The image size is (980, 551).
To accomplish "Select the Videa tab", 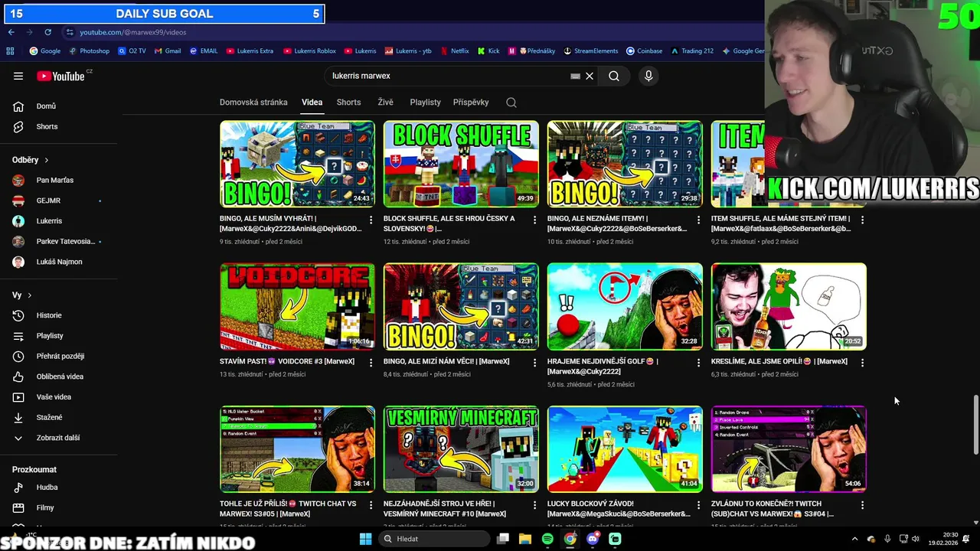I will pyautogui.click(x=312, y=103).
